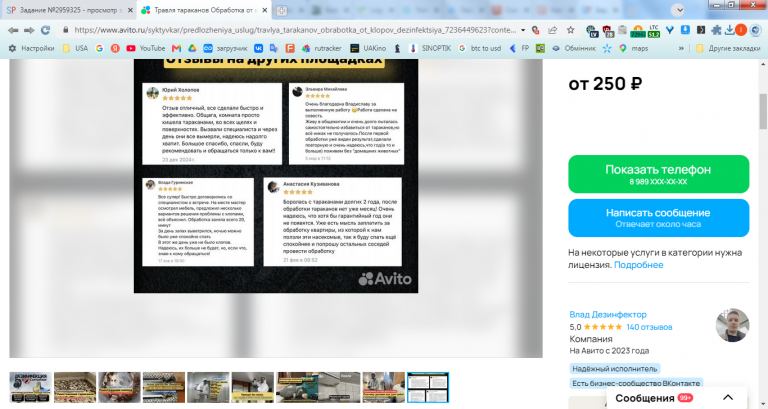Viewport: 768px width, 409px height.
Task: Click the Показать телефон button
Action: pyautogui.click(x=658, y=174)
